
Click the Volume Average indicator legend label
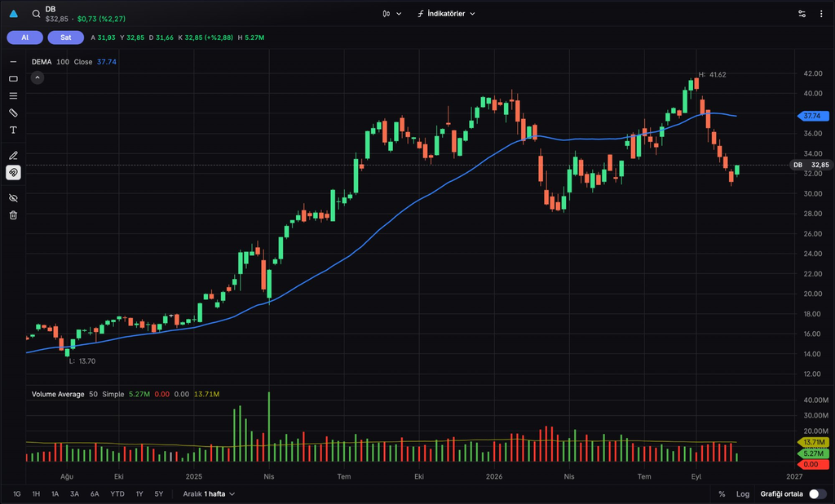[x=58, y=394]
